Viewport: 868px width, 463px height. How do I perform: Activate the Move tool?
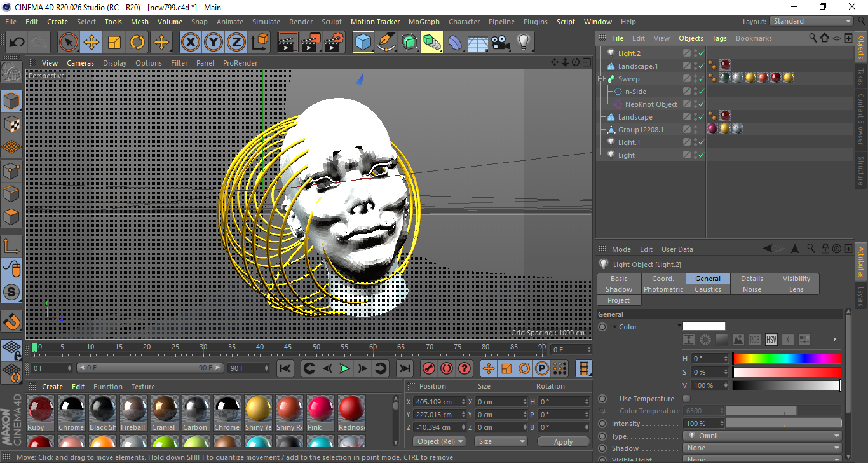click(92, 43)
